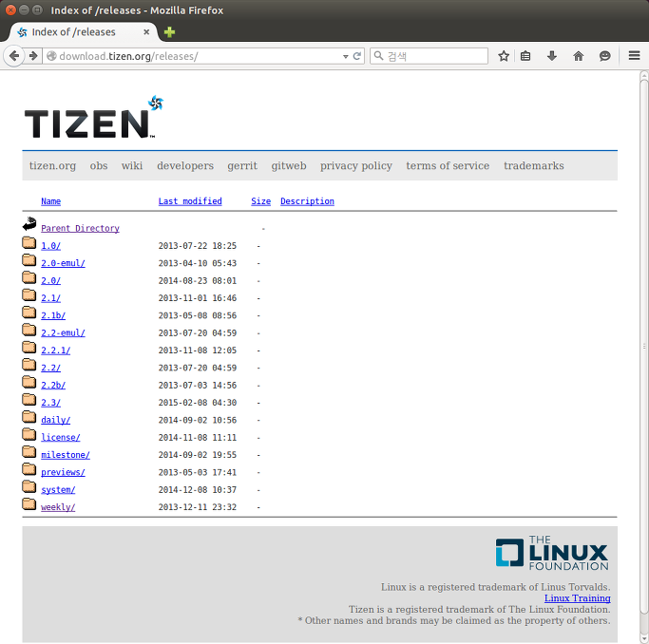Open the terms of service link
The image size is (649, 644).
448,165
